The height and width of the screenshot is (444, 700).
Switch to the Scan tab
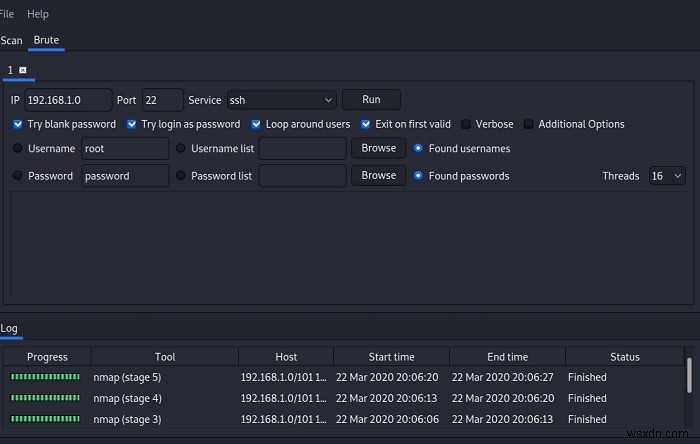tap(11, 40)
